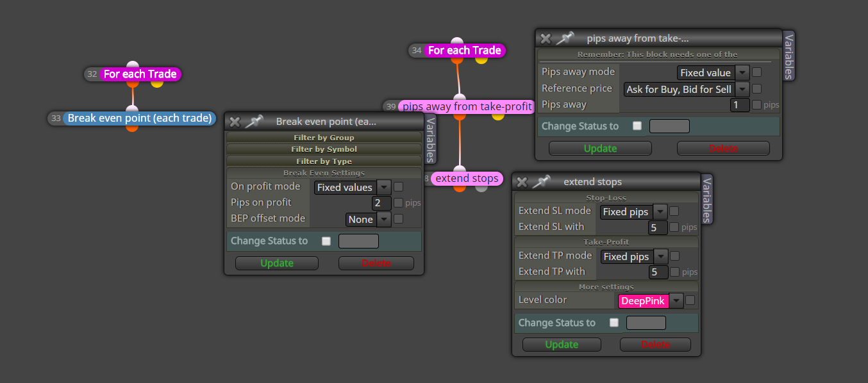Open Variables tab of extend stops panel

coord(706,199)
